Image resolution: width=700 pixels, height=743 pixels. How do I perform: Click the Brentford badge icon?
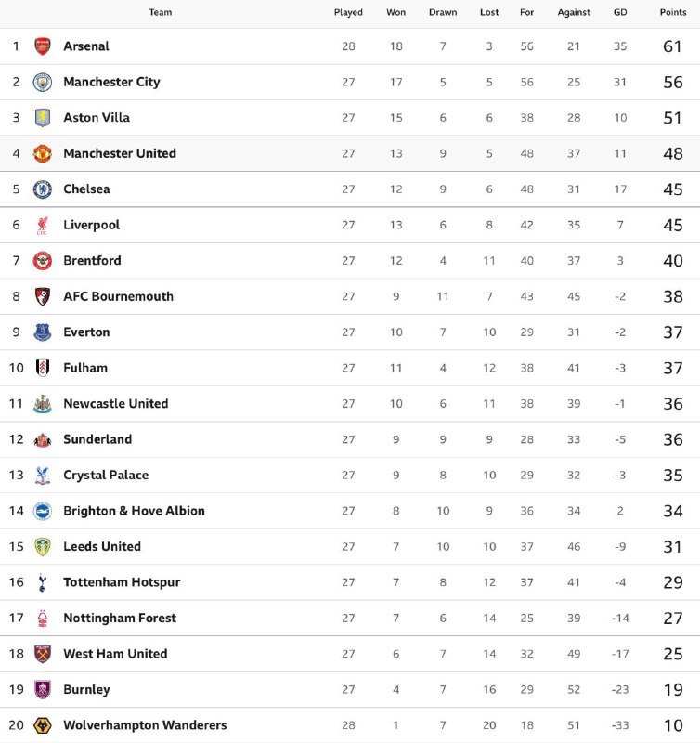(x=43, y=261)
